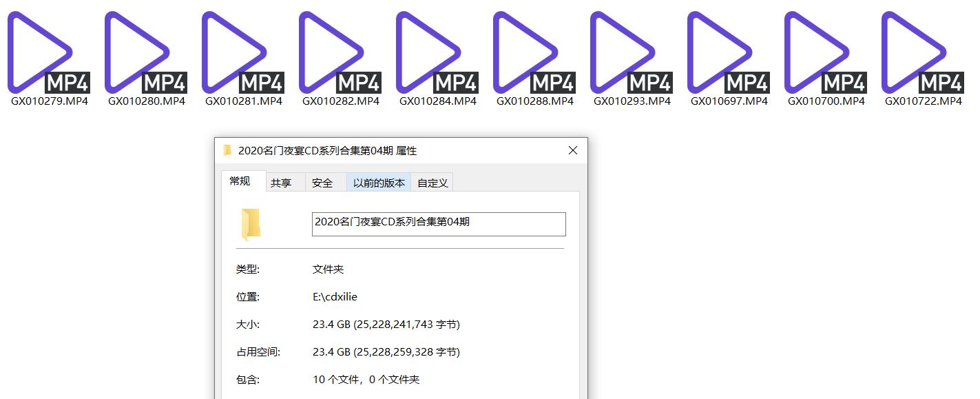The width and height of the screenshot is (980, 399).
Task: Select the GX010722.MP4 video file icon
Action: point(922,52)
